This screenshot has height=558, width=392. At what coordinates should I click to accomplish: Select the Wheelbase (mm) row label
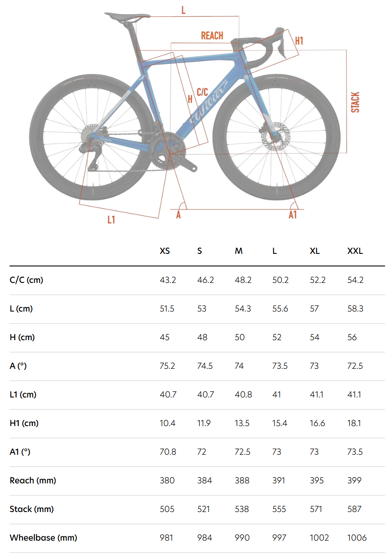pos(43,538)
